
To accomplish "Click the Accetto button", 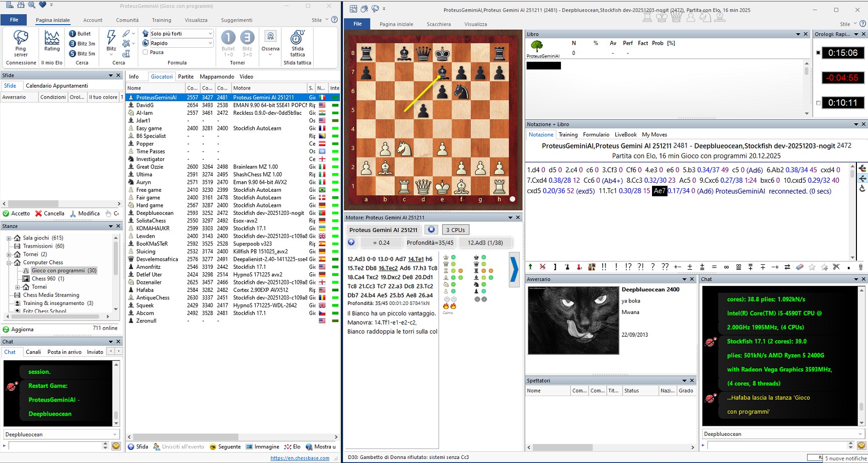I will click(17, 213).
